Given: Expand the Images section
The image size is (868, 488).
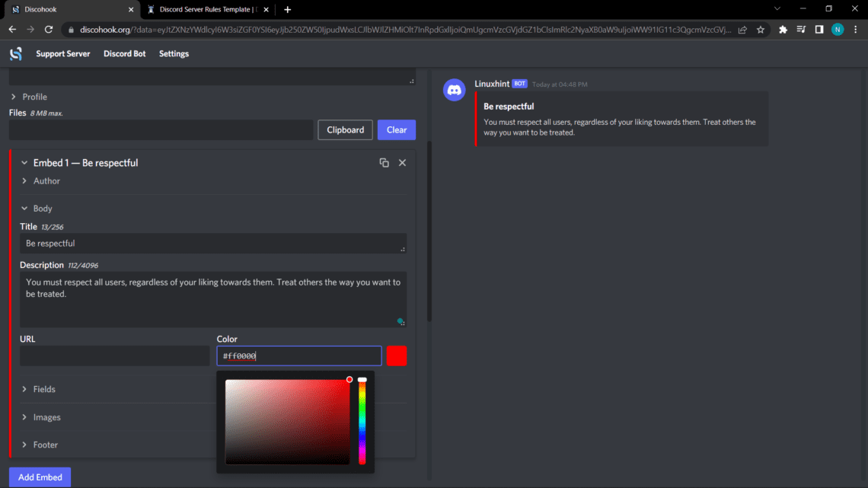Looking at the screenshot, I should point(41,417).
